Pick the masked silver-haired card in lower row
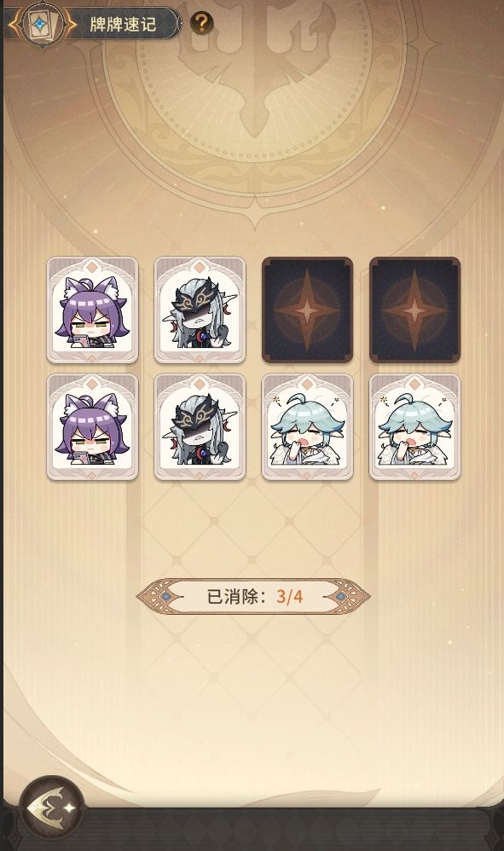 200,426
